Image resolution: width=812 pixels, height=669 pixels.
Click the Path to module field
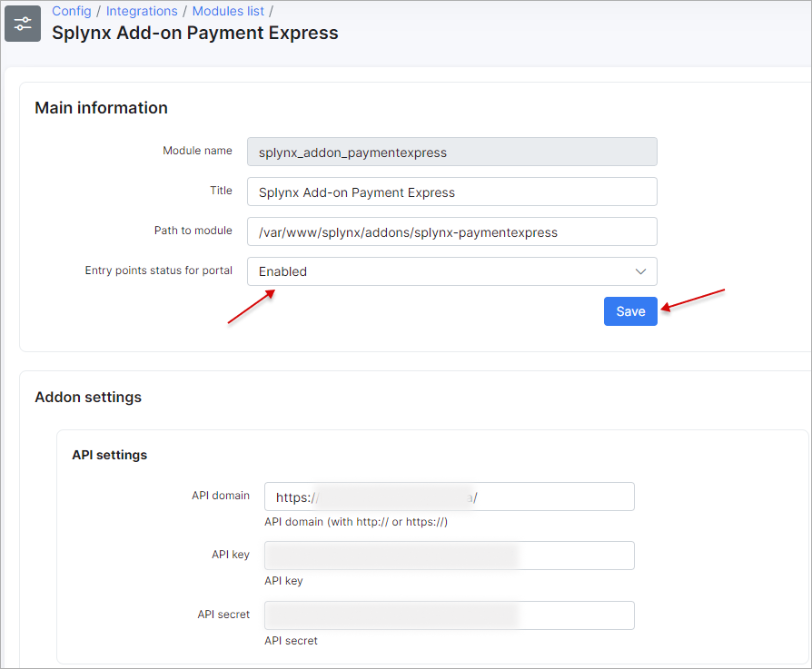tap(452, 231)
